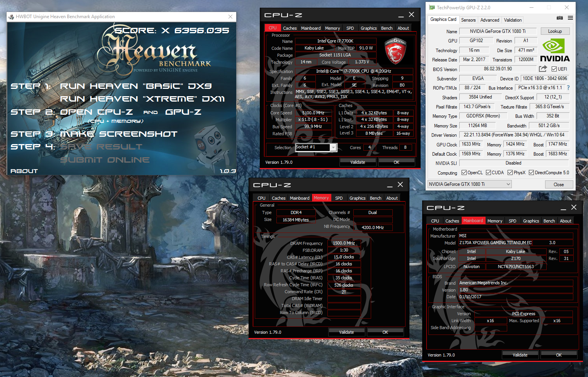
Task: Click the Memory Size 11264 MB field
Action: pyautogui.click(x=477, y=126)
